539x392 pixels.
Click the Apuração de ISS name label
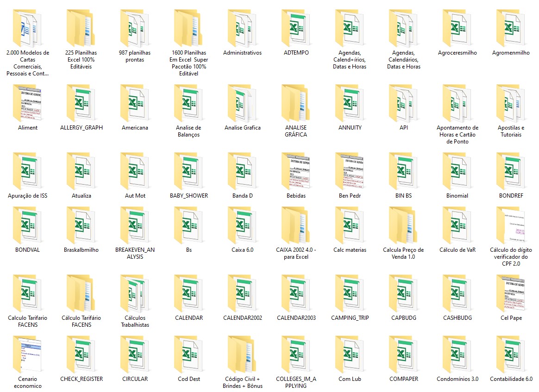pyautogui.click(x=28, y=196)
